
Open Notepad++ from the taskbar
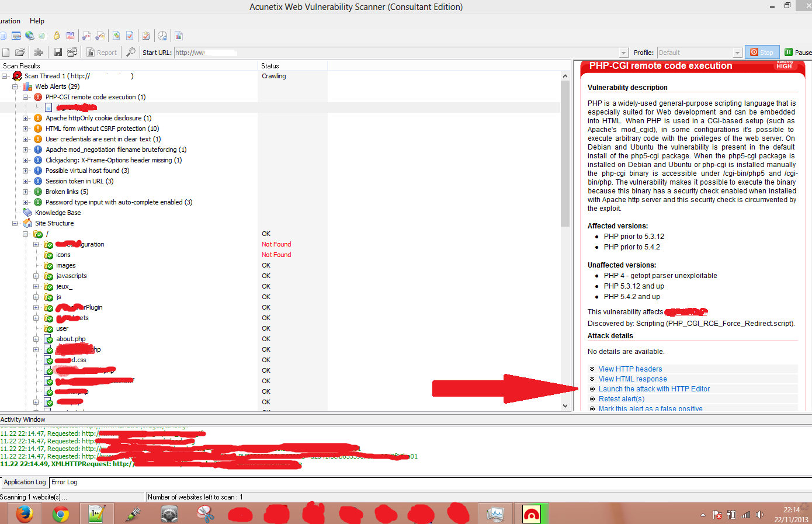[96, 514]
